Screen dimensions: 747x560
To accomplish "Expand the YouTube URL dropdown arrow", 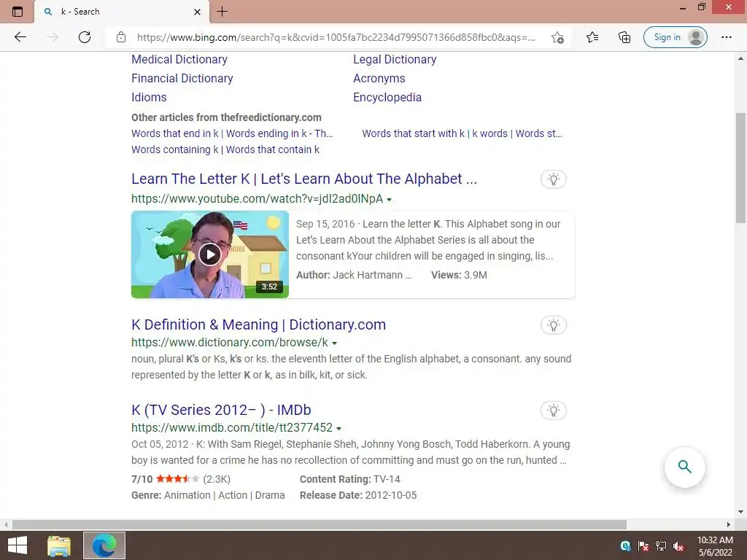I will [x=390, y=200].
